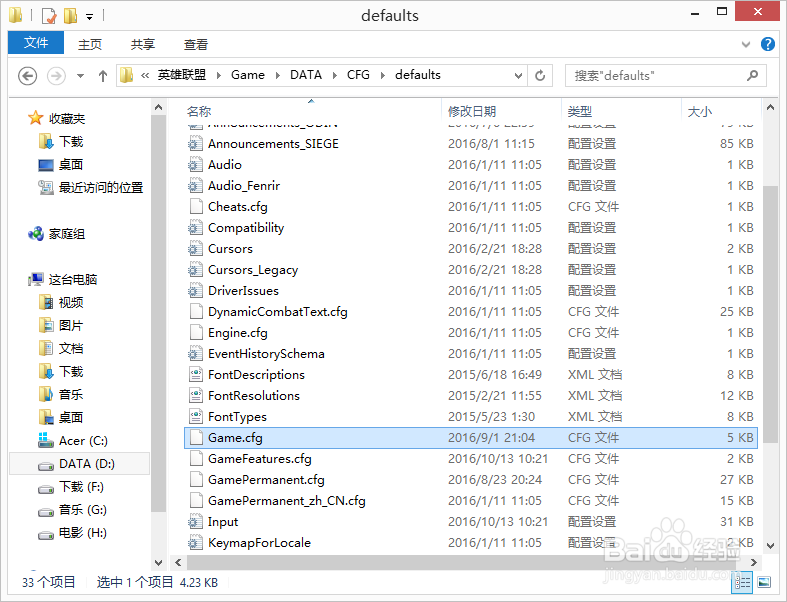This screenshot has height=602, width=787.
Task: Click 英雄联盟 in address breadcrumb
Action: tap(182, 75)
